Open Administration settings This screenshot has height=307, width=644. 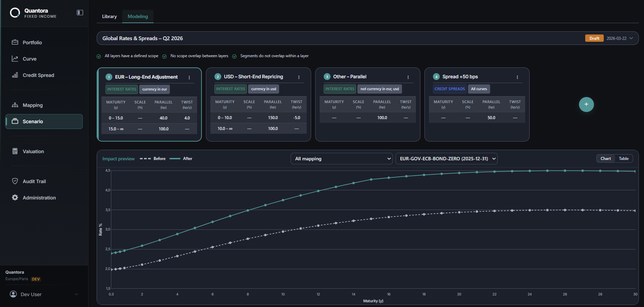(x=39, y=198)
